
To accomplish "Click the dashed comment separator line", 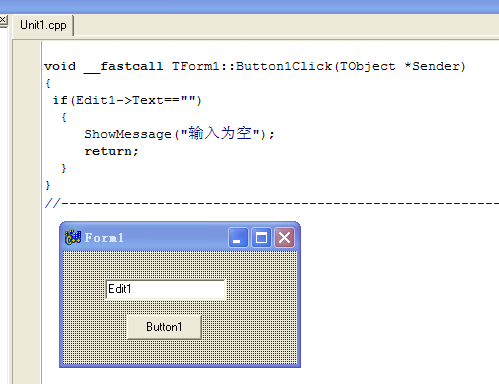I will pos(272,202).
